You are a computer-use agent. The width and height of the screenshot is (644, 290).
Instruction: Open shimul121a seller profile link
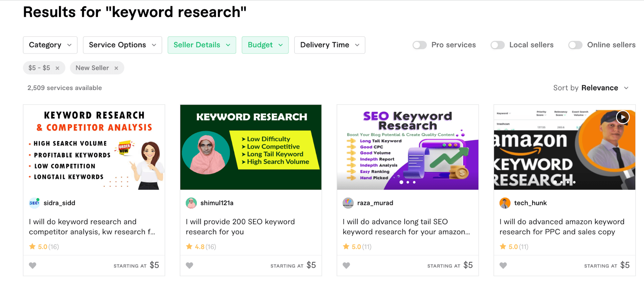pos(217,203)
